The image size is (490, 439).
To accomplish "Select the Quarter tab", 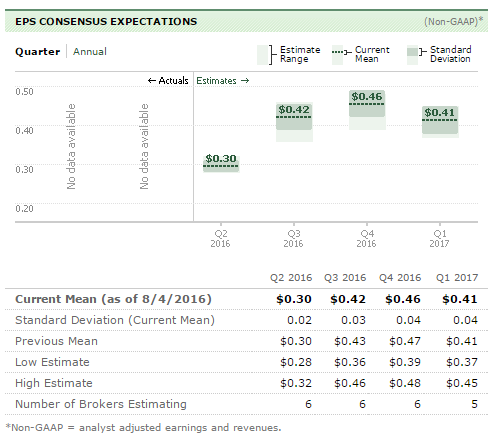I will 38,52.
